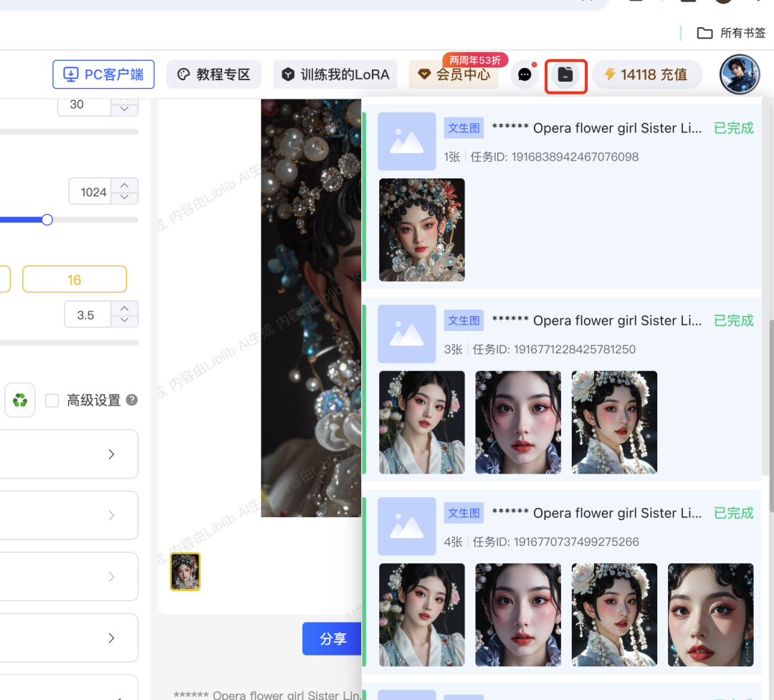Expand the first collapsed settings section

(111, 454)
